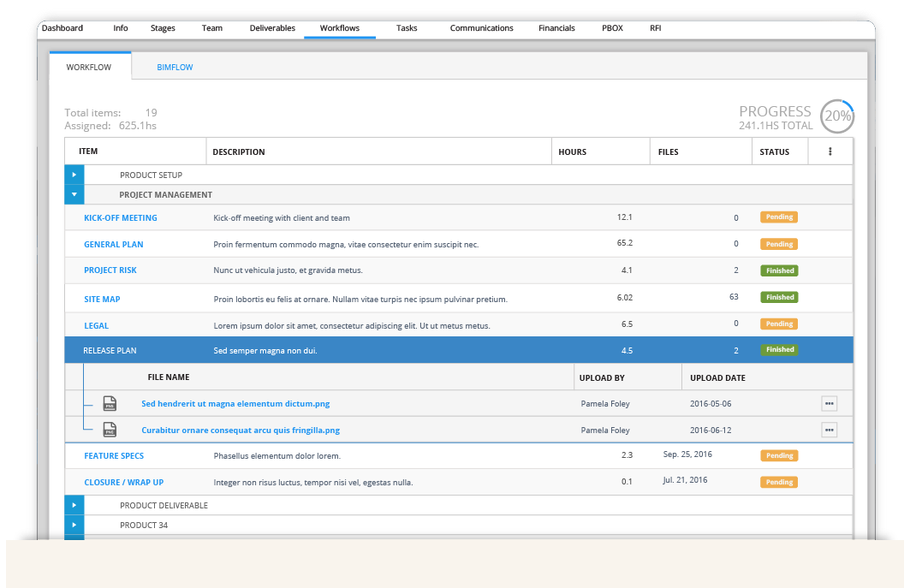This screenshot has width=916, height=588.
Task: Open the General Plan item
Action: coord(113,245)
